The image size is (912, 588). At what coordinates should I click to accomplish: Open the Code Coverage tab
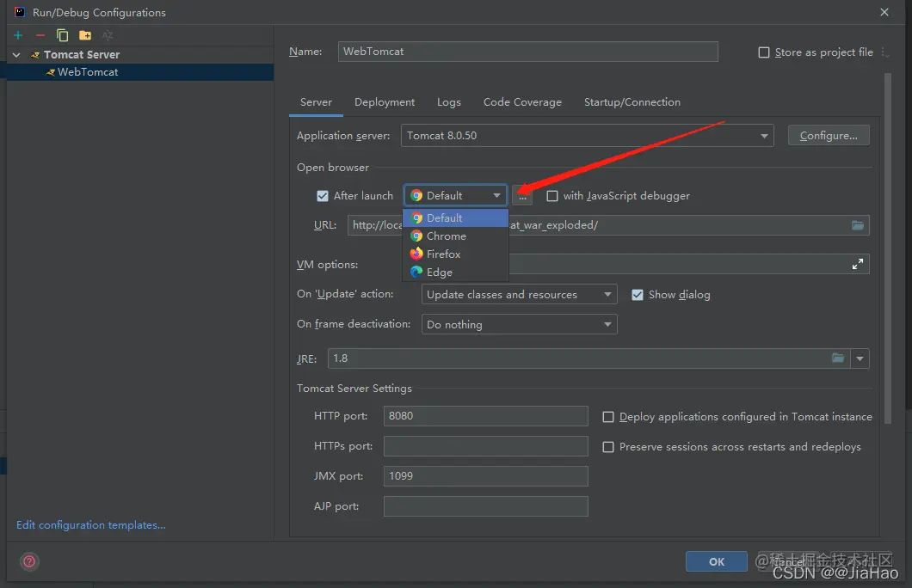pyautogui.click(x=522, y=102)
